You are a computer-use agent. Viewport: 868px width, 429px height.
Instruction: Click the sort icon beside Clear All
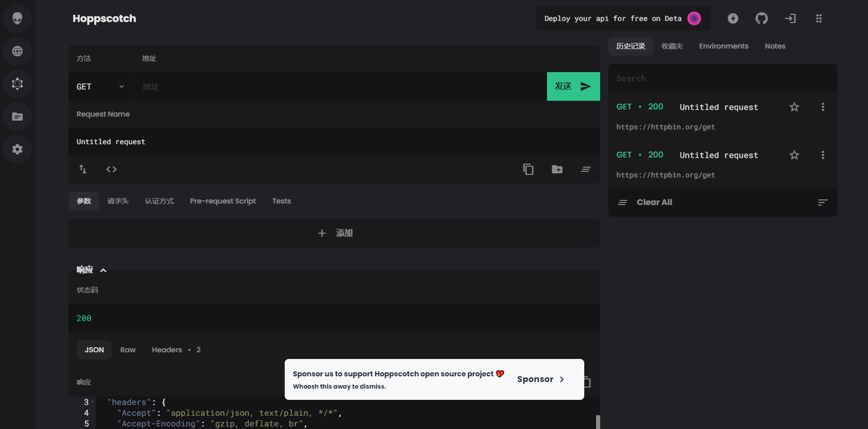[823, 202]
